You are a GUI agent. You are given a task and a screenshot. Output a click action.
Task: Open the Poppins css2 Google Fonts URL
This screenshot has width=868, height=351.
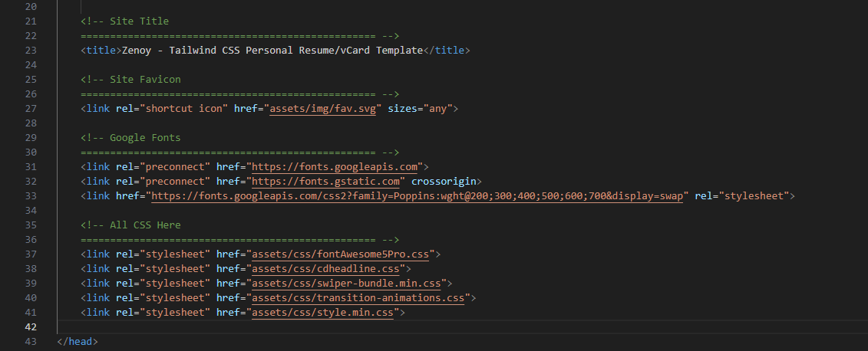[417, 195]
